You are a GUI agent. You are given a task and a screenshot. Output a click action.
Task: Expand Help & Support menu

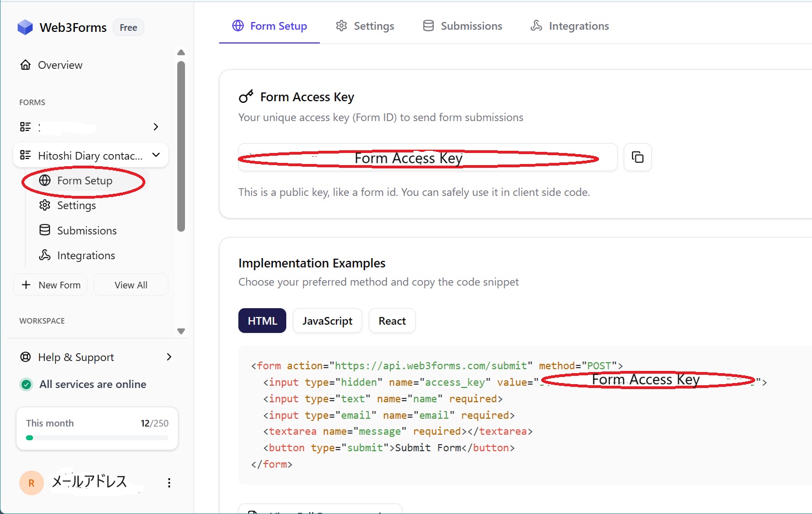(x=168, y=357)
